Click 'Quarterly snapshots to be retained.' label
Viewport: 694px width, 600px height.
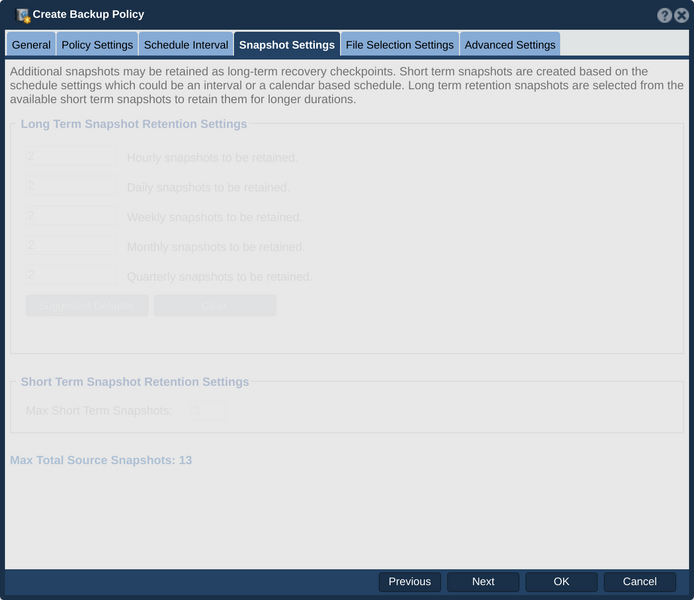[220, 277]
